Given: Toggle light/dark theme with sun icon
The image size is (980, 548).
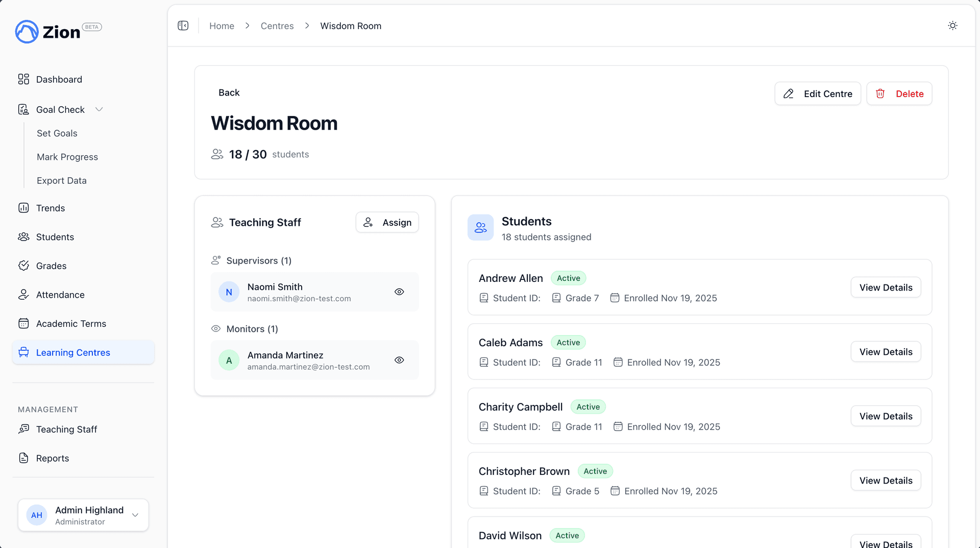Looking at the screenshot, I should 952,25.
